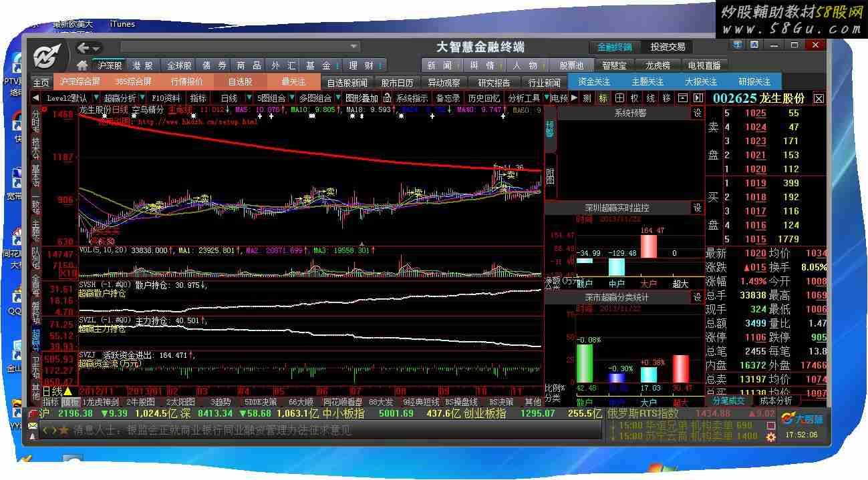The width and height of the screenshot is (868, 480).
Task: Click the 大智慧 logo icon
Action: point(49,55)
